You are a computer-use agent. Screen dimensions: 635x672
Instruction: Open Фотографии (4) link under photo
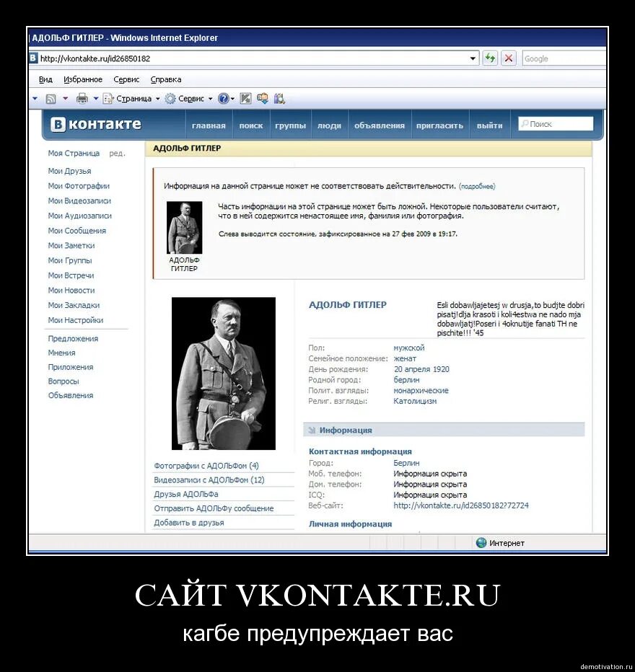pos(206,466)
